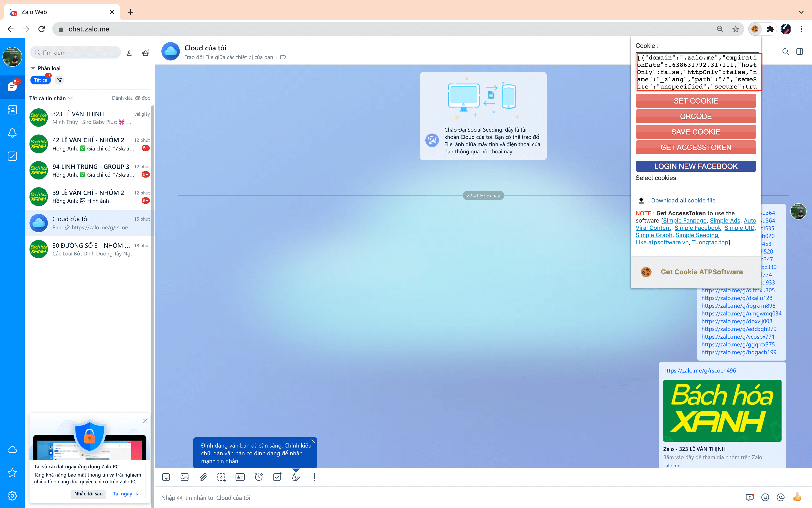Click Add friend icon next to search

click(130, 53)
